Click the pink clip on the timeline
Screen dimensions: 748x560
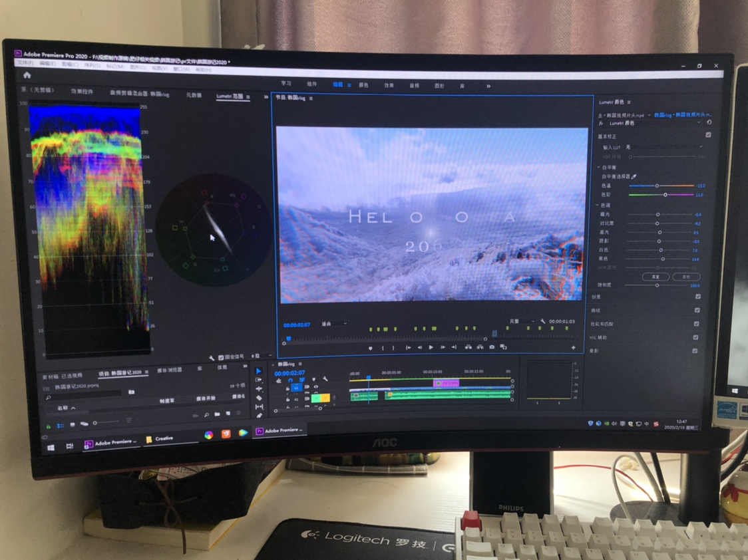tap(445, 383)
